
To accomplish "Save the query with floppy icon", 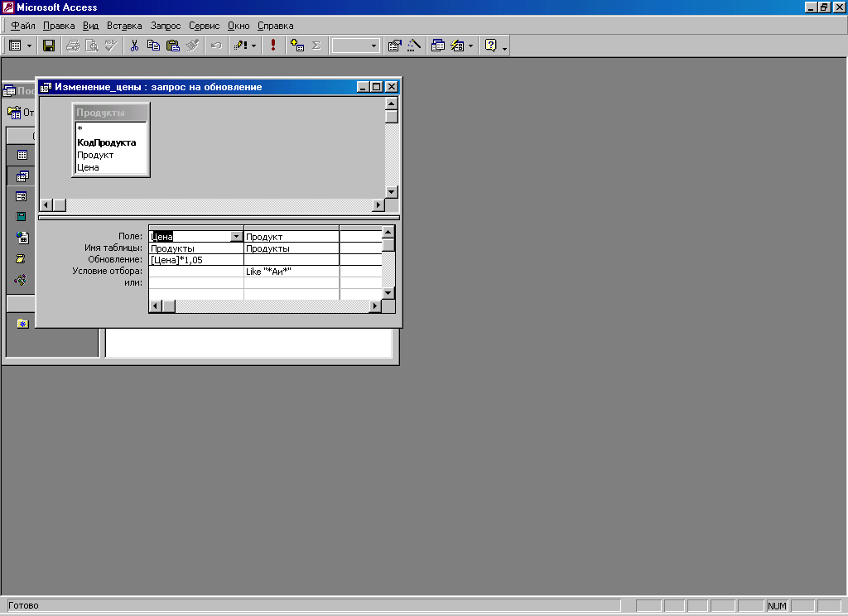I will [x=49, y=46].
